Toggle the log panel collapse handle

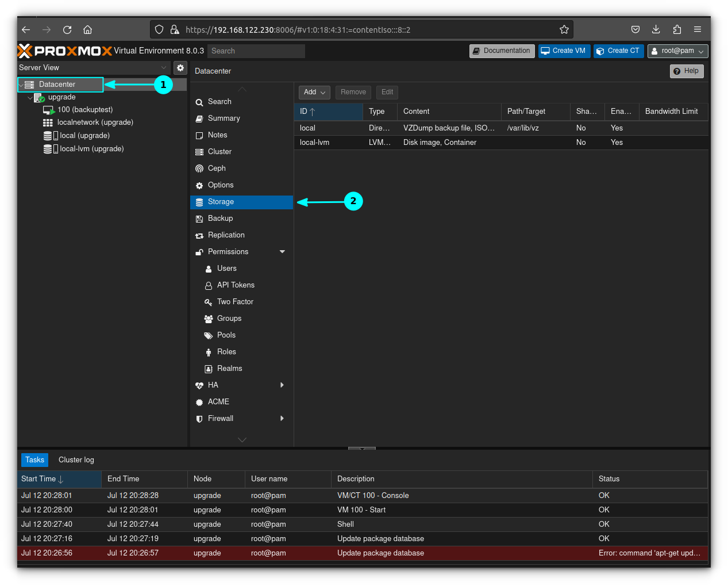(362, 449)
